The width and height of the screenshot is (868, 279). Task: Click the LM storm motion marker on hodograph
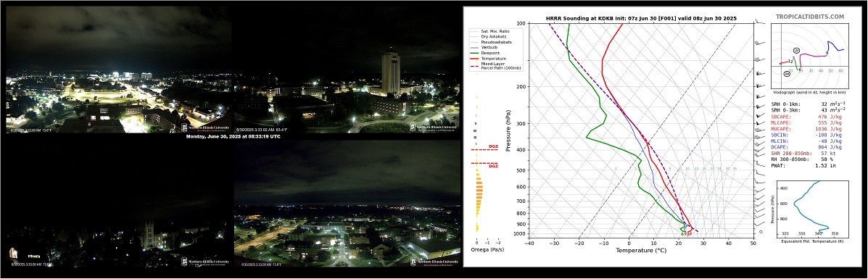(x=796, y=51)
